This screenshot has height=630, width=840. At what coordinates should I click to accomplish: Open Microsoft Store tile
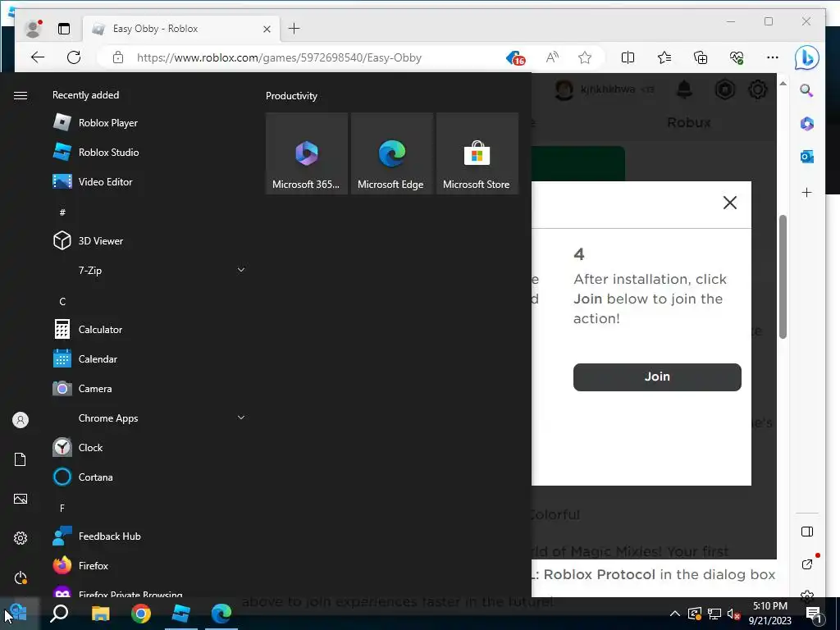click(477, 153)
